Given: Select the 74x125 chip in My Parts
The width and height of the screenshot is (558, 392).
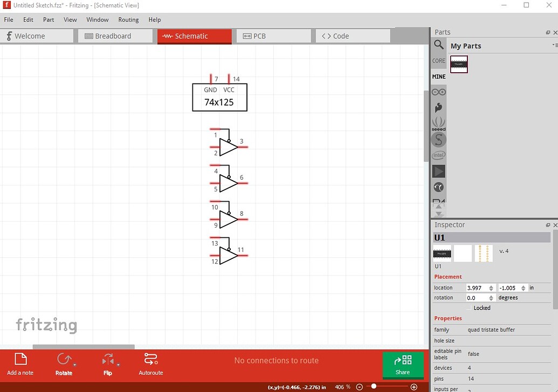Looking at the screenshot, I should (x=459, y=64).
